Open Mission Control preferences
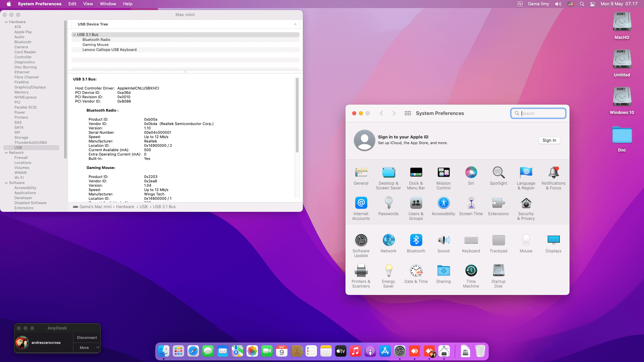Viewport: 644px width, 362px height. coord(443,178)
